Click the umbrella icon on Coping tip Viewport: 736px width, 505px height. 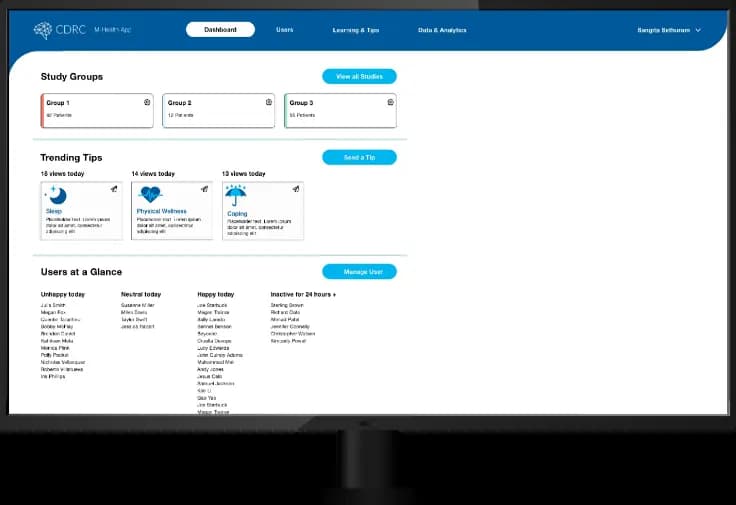[236, 195]
